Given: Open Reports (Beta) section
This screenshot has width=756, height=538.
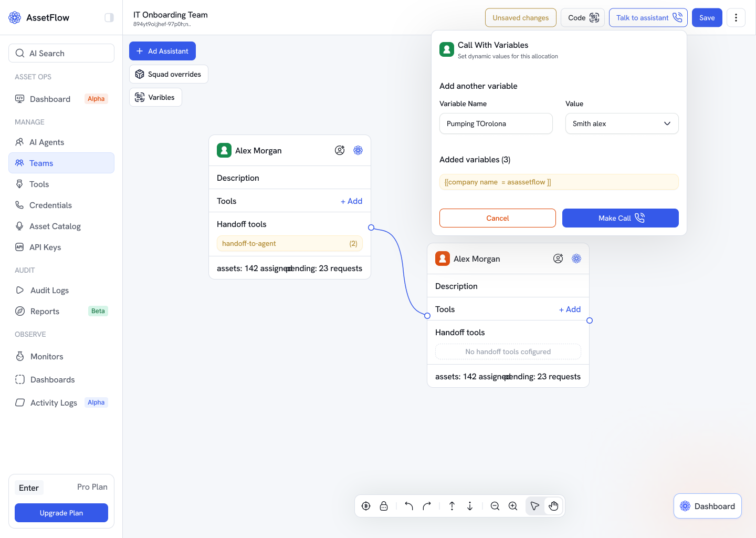Looking at the screenshot, I should [x=61, y=311].
